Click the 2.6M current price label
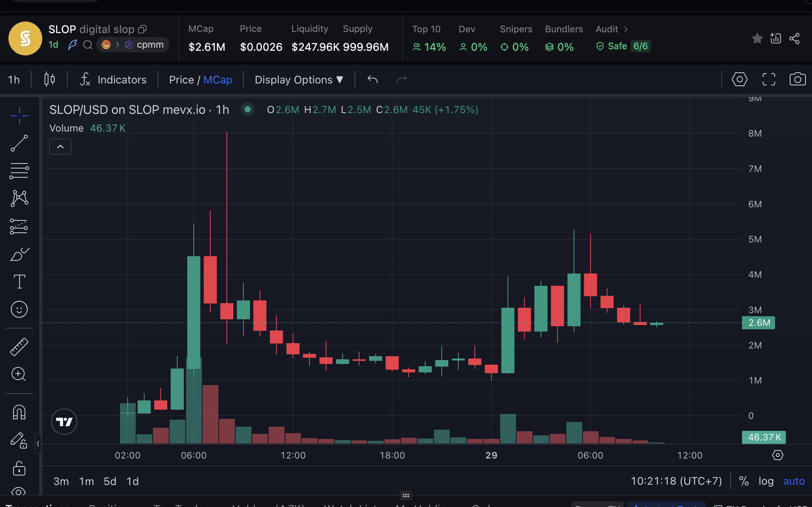 [x=758, y=323]
